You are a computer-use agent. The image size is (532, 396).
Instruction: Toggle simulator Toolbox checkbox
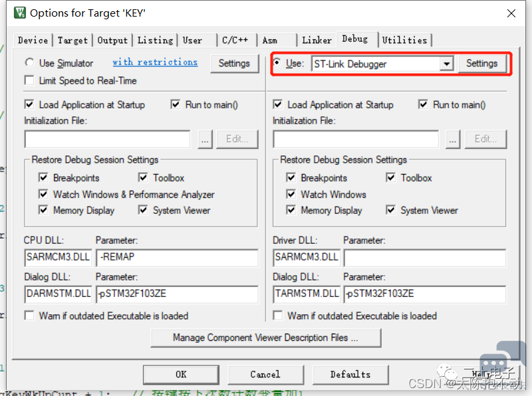(143, 177)
